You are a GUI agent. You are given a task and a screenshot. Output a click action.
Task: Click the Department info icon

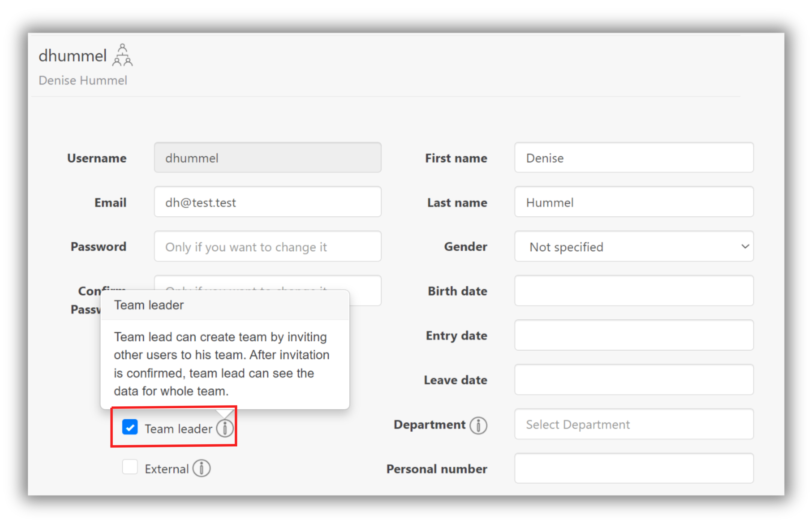[x=478, y=425]
